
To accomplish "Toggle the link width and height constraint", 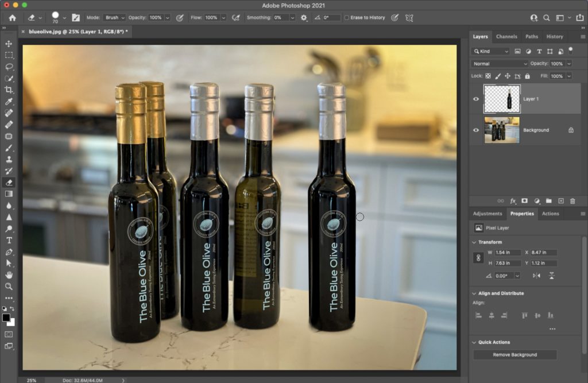I will point(478,258).
